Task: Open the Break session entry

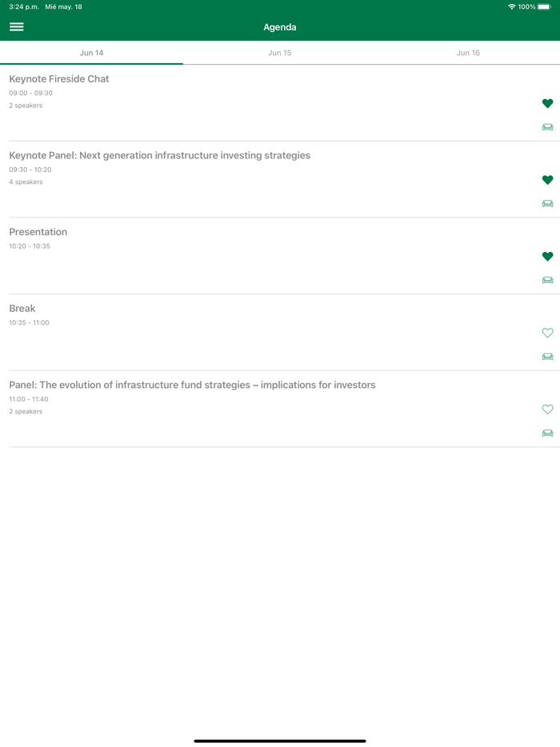Action: pos(22,309)
